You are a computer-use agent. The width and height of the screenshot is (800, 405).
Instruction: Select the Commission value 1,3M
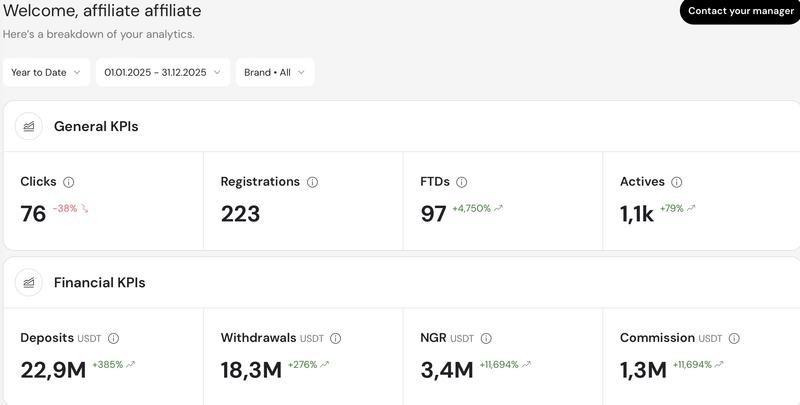643,370
